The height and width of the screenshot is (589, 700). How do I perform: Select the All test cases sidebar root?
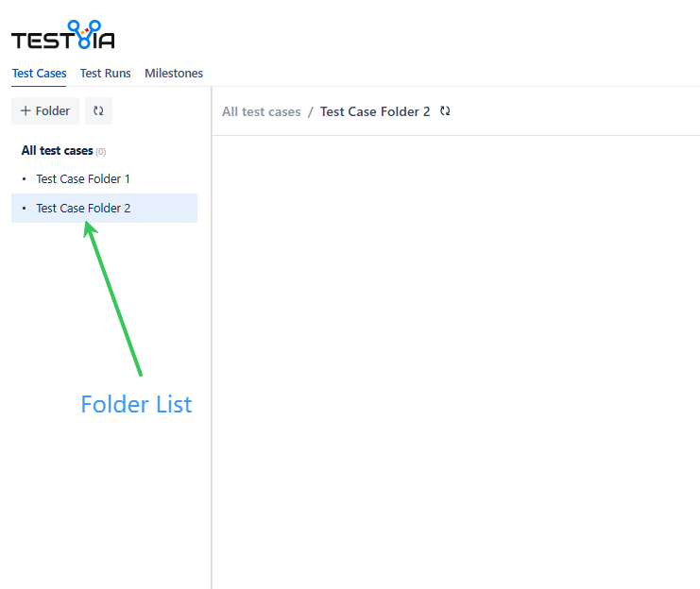point(57,151)
